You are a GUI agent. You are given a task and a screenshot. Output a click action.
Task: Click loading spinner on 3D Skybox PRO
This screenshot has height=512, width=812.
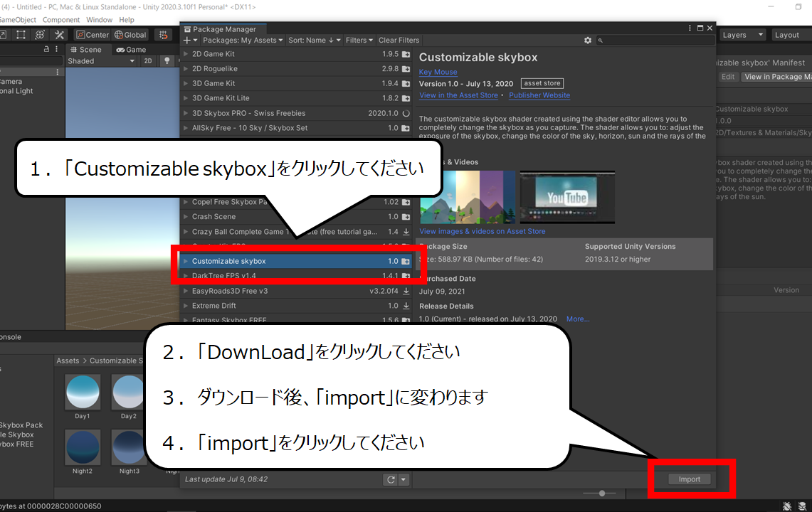pyautogui.click(x=406, y=113)
